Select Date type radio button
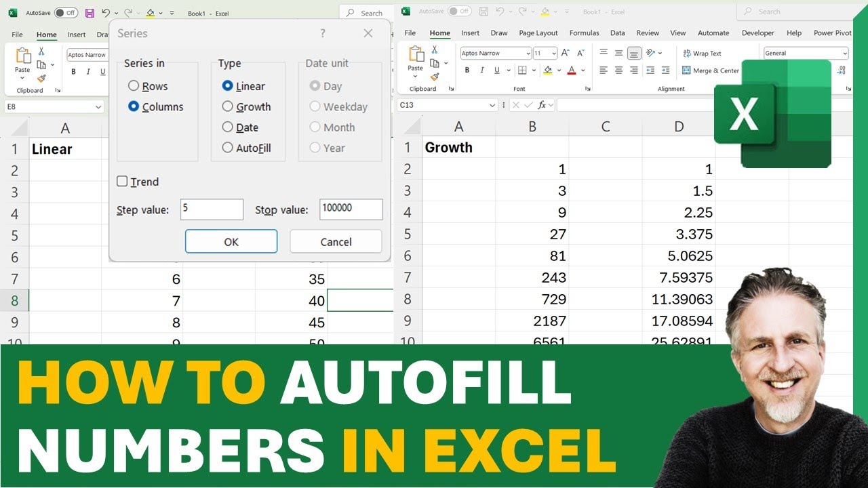The image size is (868, 488). pos(228,127)
